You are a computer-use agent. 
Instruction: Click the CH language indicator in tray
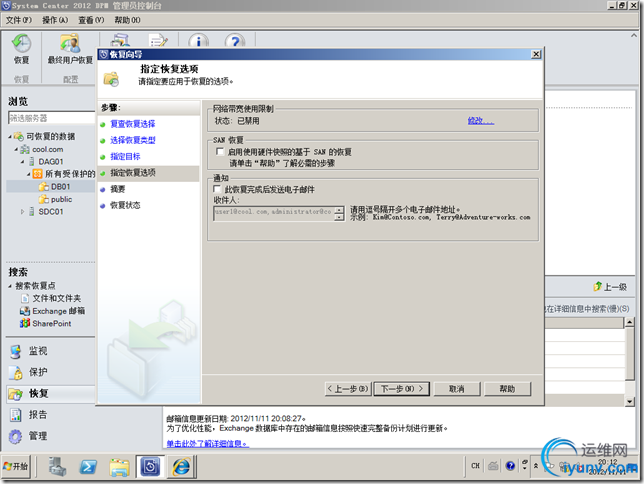(475, 466)
